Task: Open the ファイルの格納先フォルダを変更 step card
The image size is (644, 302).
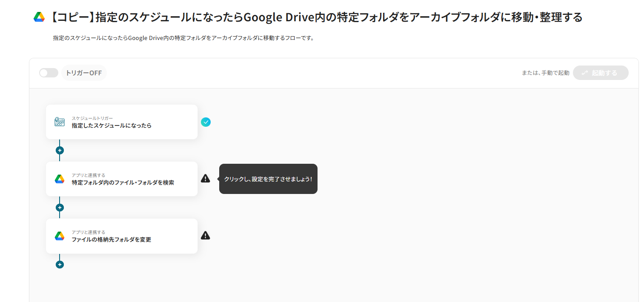Action: click(122, 236)
